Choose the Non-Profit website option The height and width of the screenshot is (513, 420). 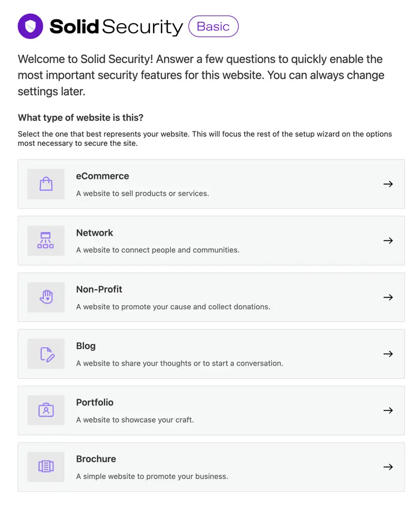[x=210, y=297]
